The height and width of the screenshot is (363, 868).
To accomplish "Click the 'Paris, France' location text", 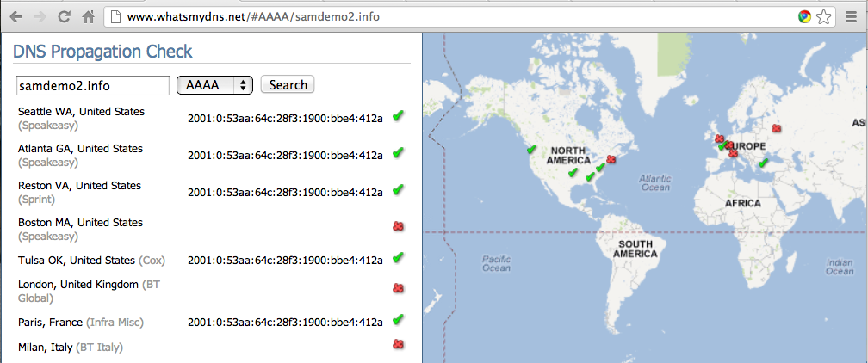I will [50, 322].
